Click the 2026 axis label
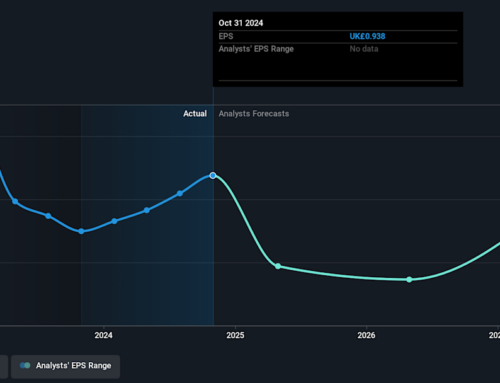 coord(366,335)
